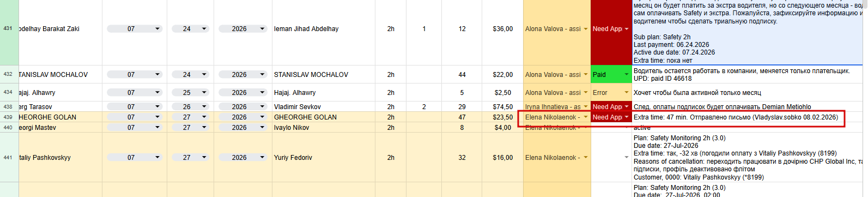Image resolution: width=868 pixels, height=197 pixels.
Task: Expand Need App status dropdown in row 431
Action: (x=611, y=29)
